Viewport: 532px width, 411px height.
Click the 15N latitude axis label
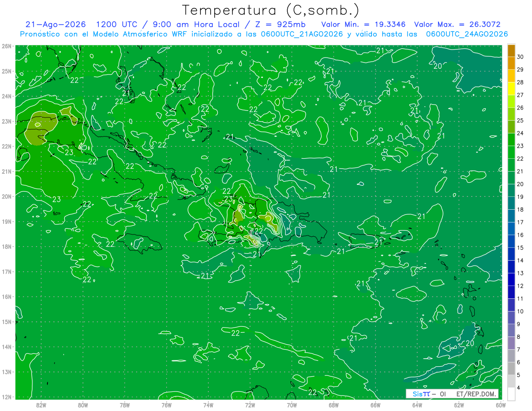(7, 321)
